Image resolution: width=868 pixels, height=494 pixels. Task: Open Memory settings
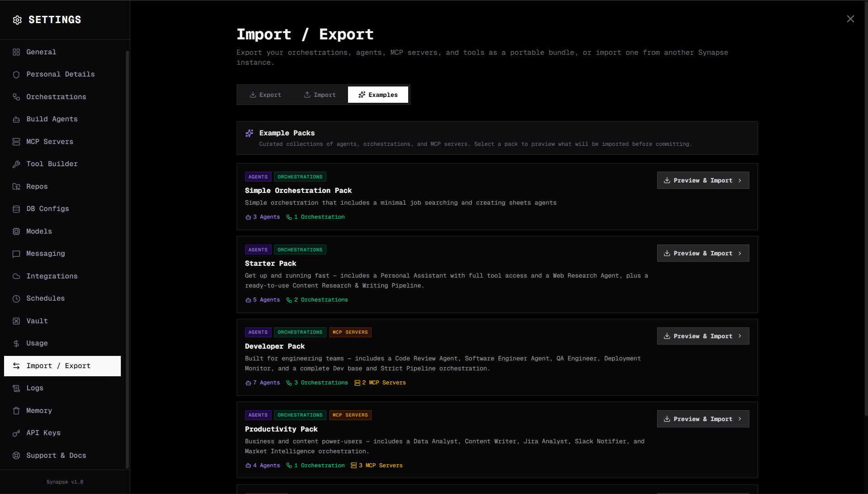(62, 411)
